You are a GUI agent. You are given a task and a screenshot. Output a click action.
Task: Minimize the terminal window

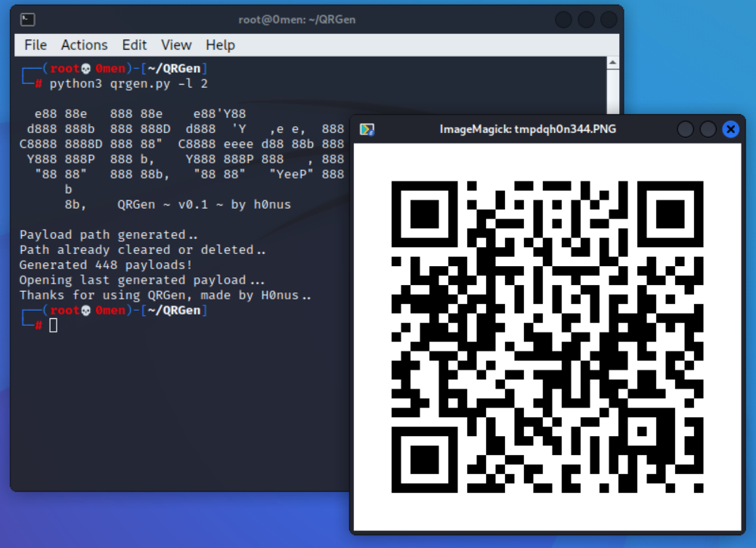point(564,20)
